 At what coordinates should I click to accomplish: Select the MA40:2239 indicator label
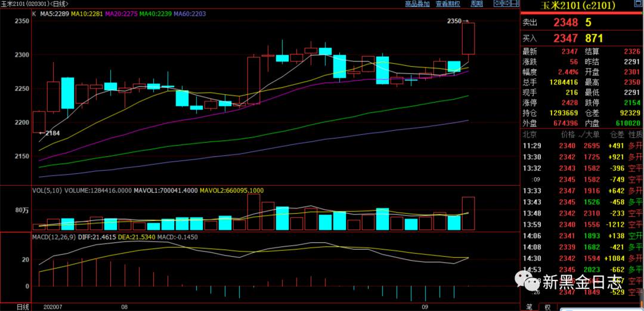tap(156, 13)
